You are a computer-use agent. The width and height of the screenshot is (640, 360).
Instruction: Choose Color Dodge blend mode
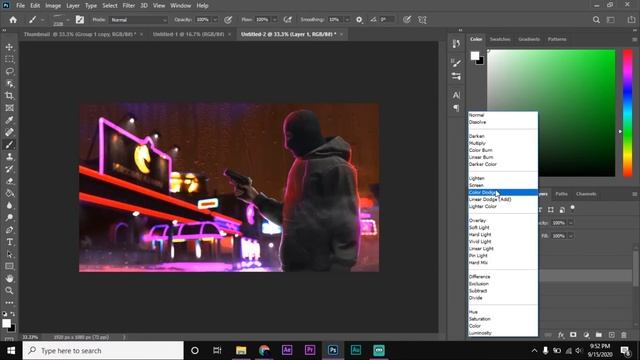pos(503,192)
